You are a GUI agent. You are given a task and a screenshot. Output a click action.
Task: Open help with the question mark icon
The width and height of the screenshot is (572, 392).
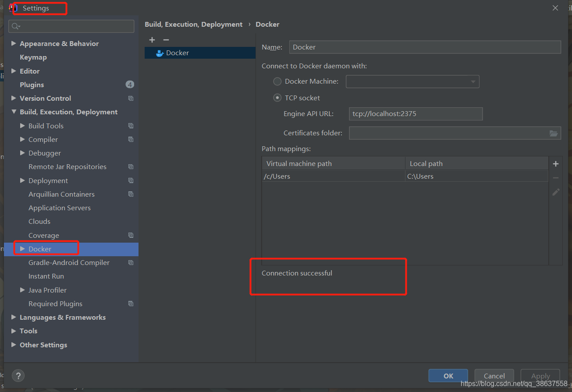coord(18,375)
